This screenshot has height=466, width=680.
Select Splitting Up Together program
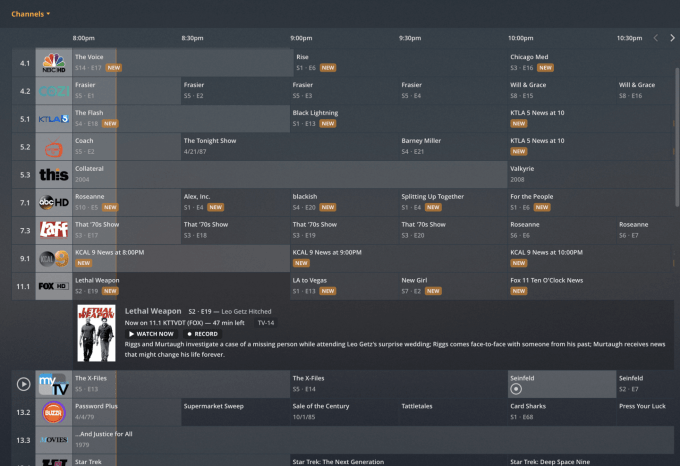pos(453,202)
